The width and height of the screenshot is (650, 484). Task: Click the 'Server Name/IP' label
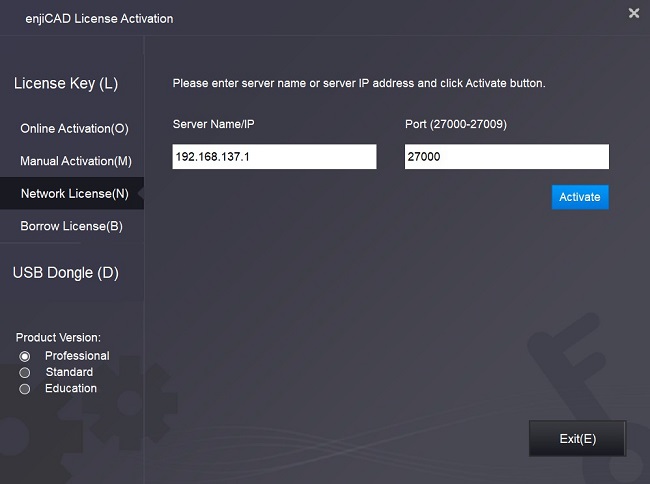pos(213,124)
